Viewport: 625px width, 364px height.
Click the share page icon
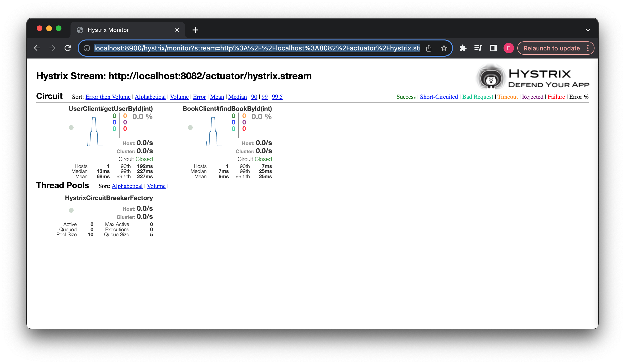click(x=428, y=48)
